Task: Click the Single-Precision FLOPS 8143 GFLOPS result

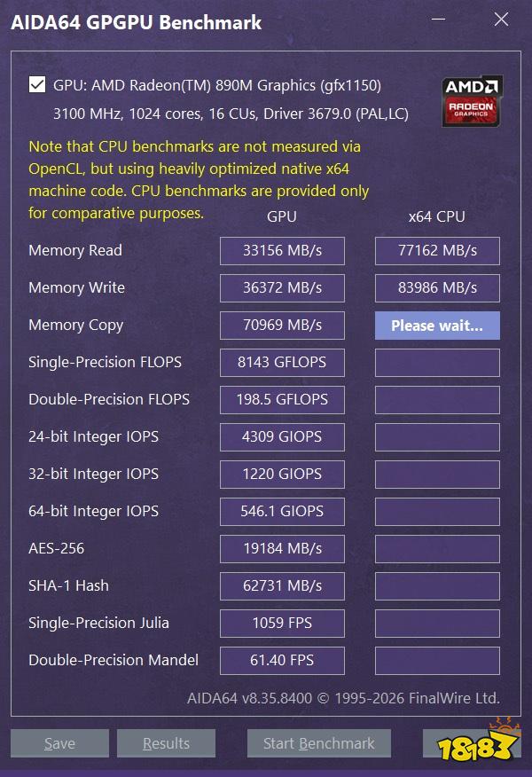Action: pyautogui.click(x=282, y=363)
